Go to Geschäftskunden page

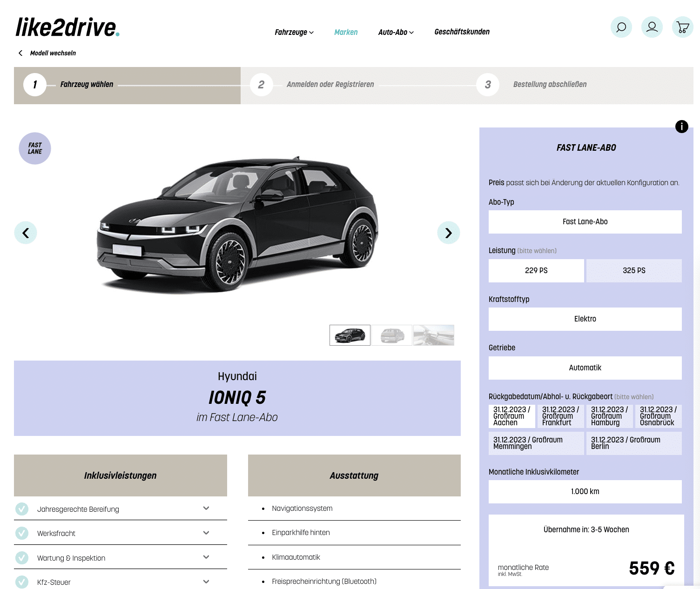click(462, 32)
